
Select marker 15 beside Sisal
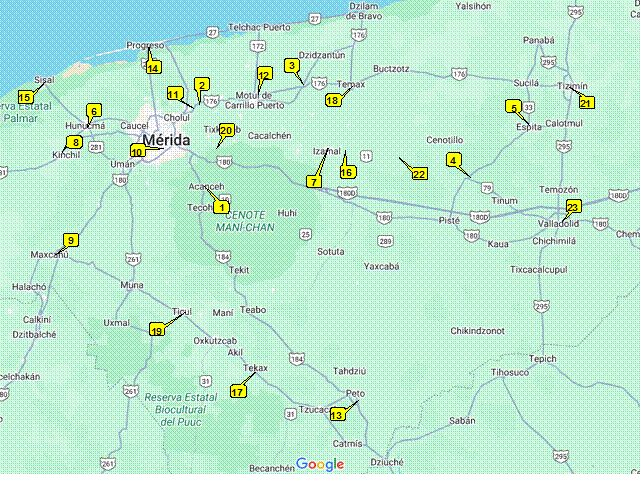26,96
